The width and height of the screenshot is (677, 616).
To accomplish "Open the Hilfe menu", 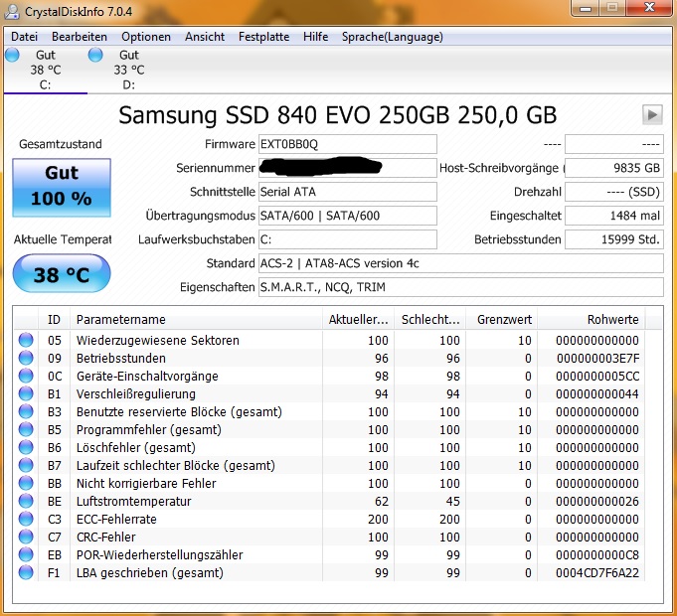I will [315, 37].
